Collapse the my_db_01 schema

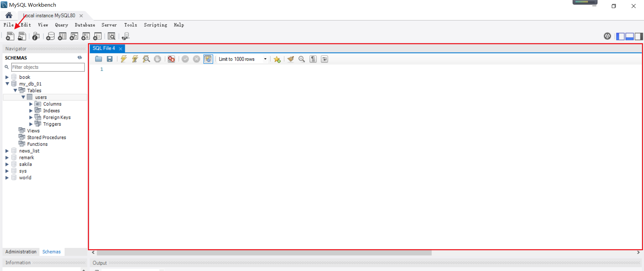coord(7,84)
